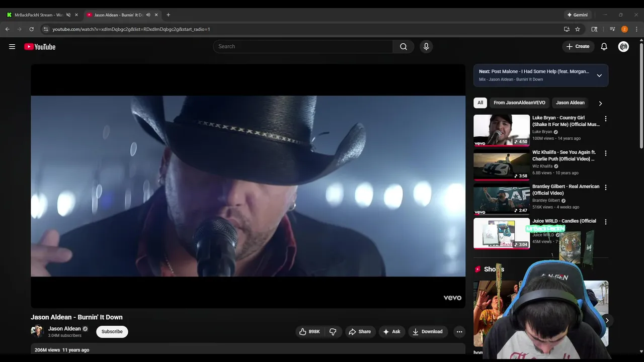Image resolution: width=644 pixels, height=362 pixels.
Task: Select the All filter chip
Action: [480, 103]
